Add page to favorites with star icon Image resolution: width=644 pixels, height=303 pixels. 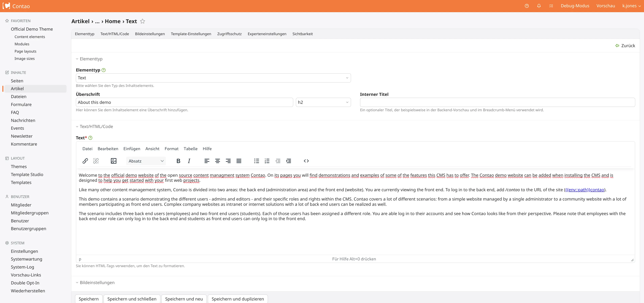pyautogui.click(x=142, y=21)
